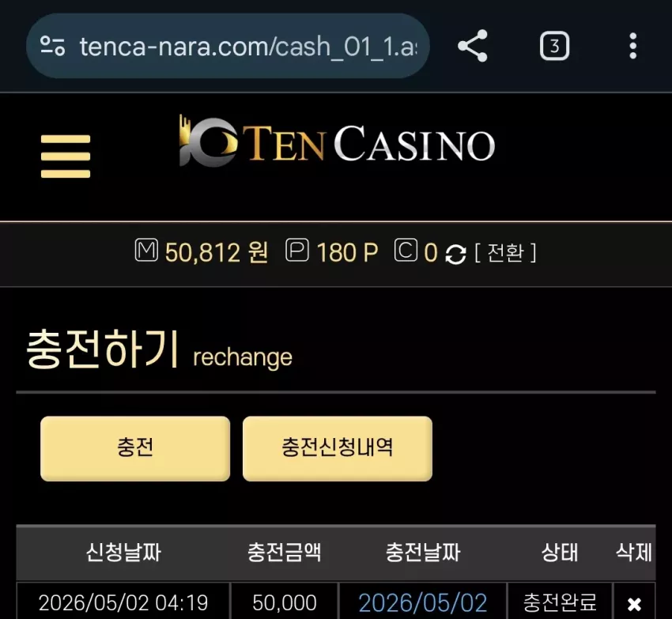Tap the C comp balance icon
Image resolution: width=672 pixels, height=619 pixels.
coord(406,251)
